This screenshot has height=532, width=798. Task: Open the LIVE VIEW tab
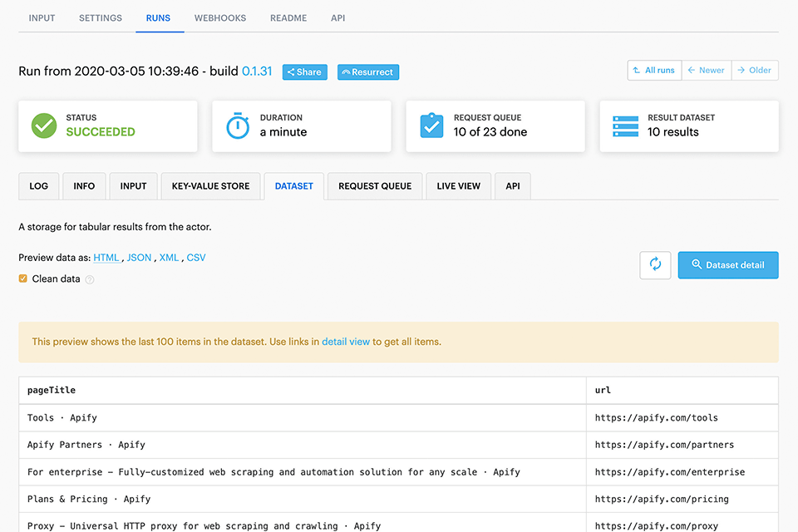pos(459,186)
